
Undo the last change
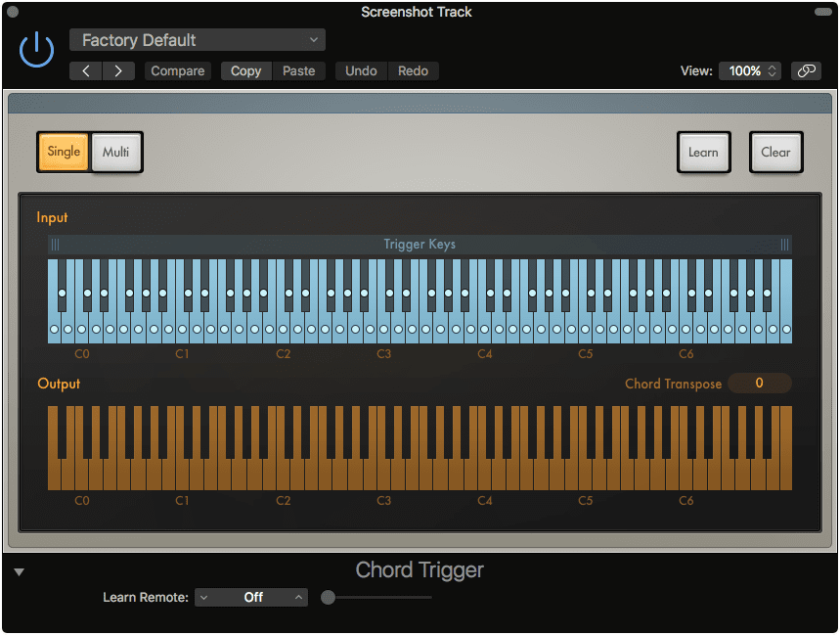(x=360, y=70)
